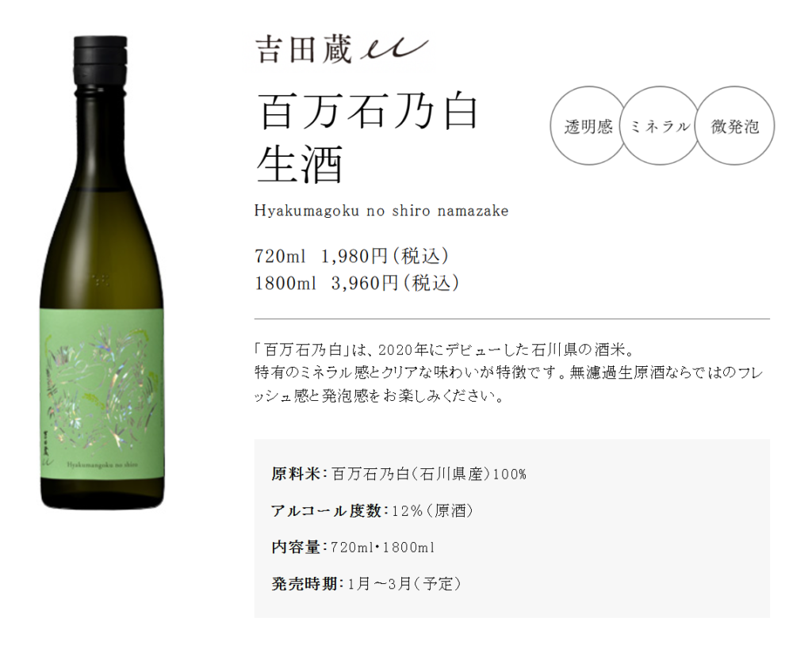Viewport: 812px width, 645px height.
Task: Click the green bottle label artwork
Action: click(x=101, y=395)
